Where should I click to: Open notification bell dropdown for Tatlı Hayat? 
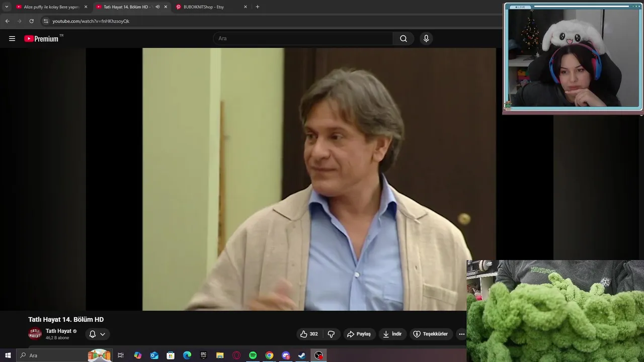(97, 334)
